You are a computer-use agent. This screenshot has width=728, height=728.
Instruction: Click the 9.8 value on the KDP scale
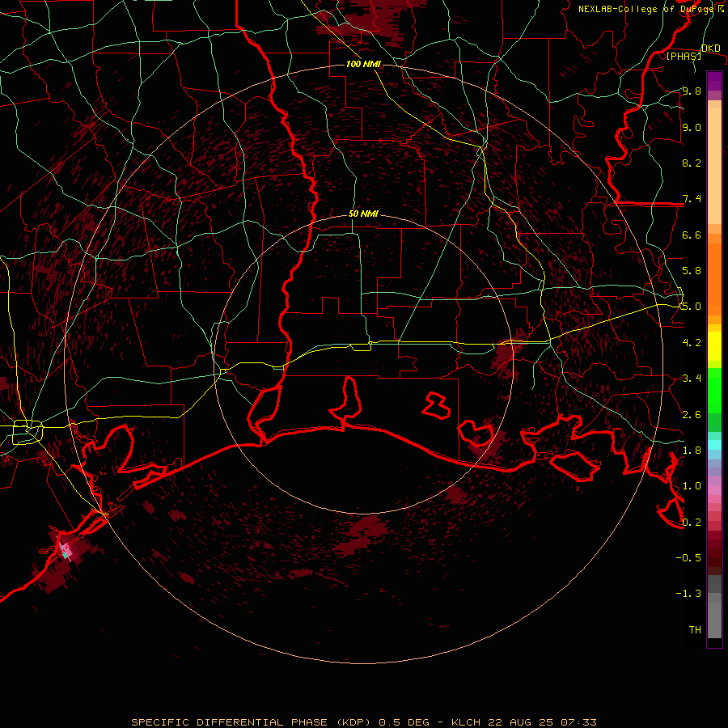click(692, 91)
